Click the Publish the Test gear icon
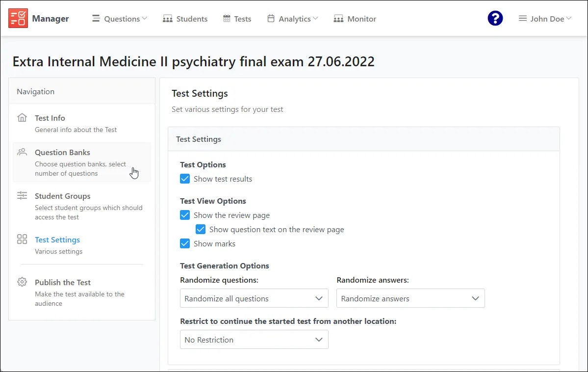The width and height of the screenshot is (588, 372). pyautogui.click(x=22, y=282)
